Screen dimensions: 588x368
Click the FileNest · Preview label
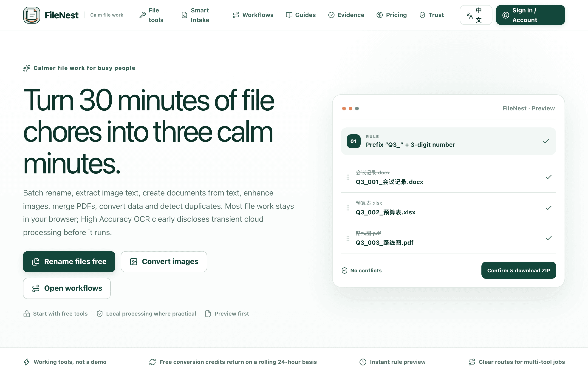(529, 108)
